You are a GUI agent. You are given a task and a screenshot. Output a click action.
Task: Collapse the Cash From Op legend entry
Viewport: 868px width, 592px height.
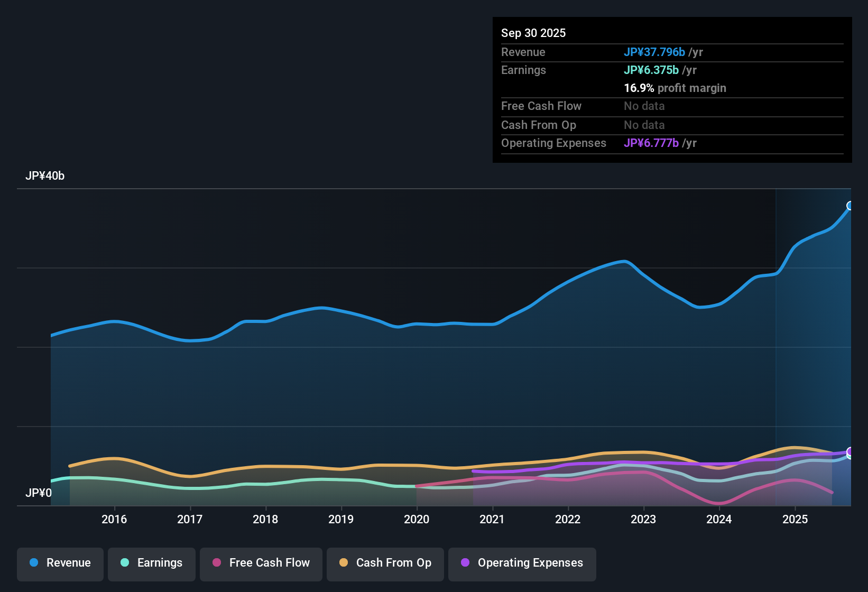(385, 563)
